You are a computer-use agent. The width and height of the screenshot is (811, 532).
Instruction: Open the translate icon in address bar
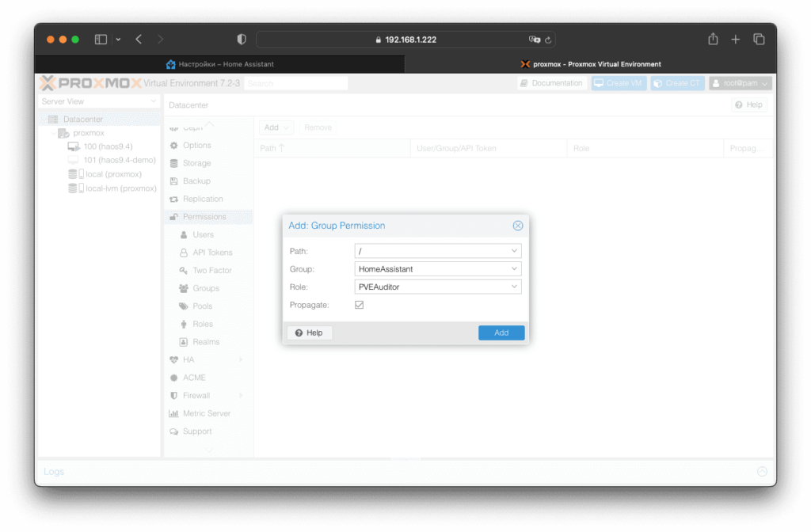tap(535, 40)
